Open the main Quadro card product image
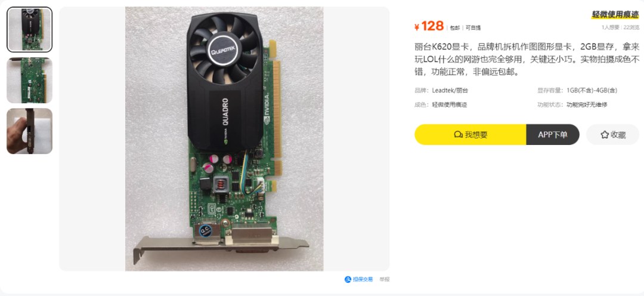This screenshot has width=644, height=296. pos(224,139)
